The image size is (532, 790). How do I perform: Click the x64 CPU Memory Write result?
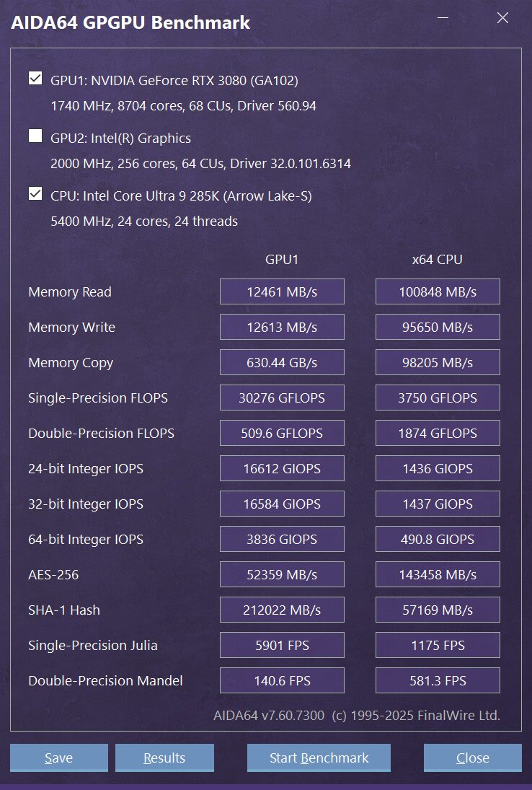pyautogui.click(x=438, y=327)
